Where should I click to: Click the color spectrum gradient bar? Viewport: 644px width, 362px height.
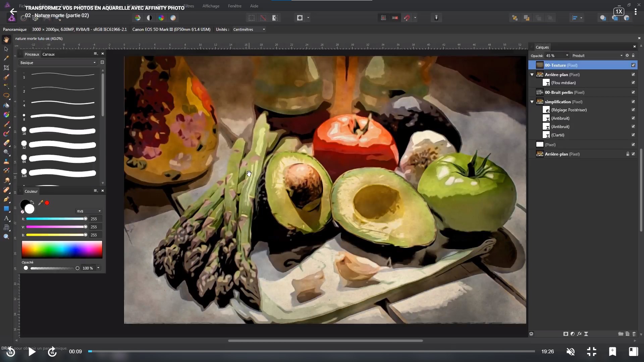[62, 249]
